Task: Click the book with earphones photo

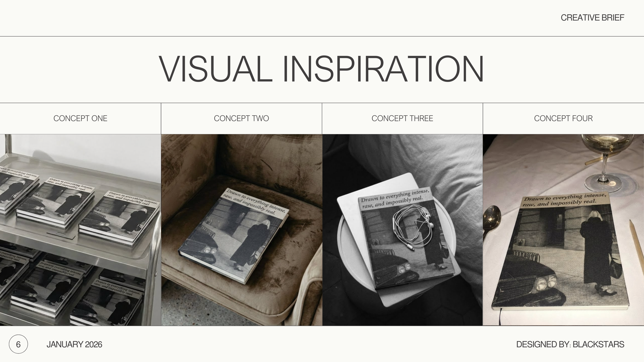Action: pos(402,230)
